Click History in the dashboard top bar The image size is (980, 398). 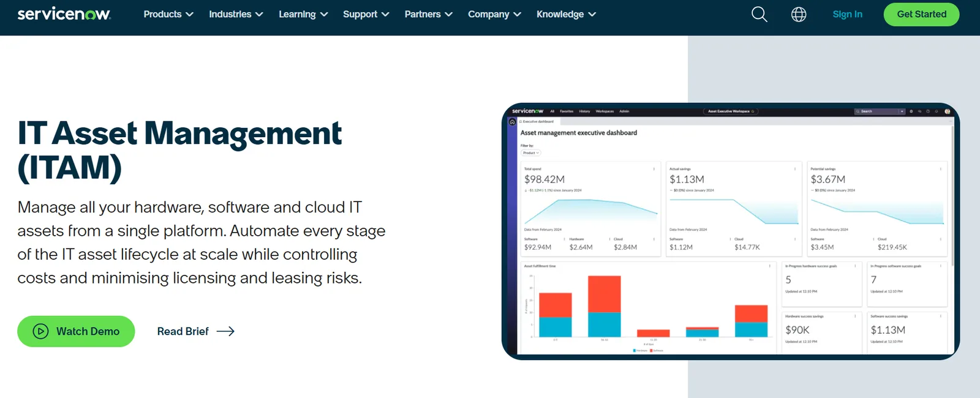point(584,111)
